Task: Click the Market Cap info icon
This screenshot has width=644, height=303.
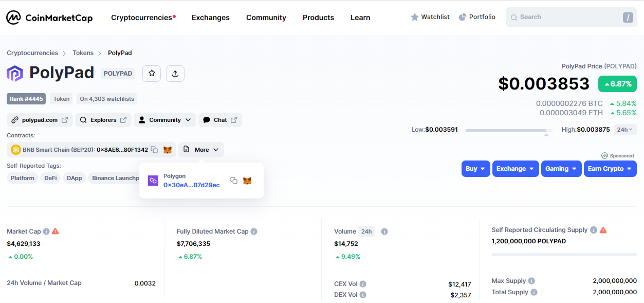Action: [46, 231]
